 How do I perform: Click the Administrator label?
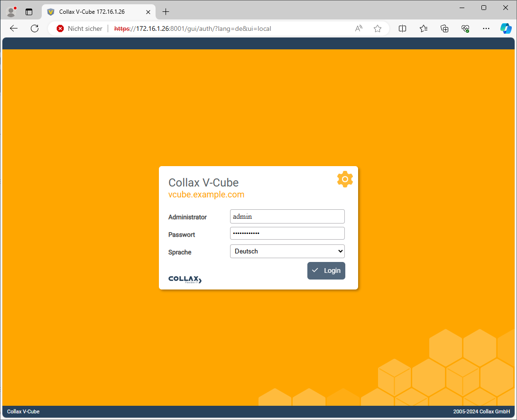click(188, 217)
